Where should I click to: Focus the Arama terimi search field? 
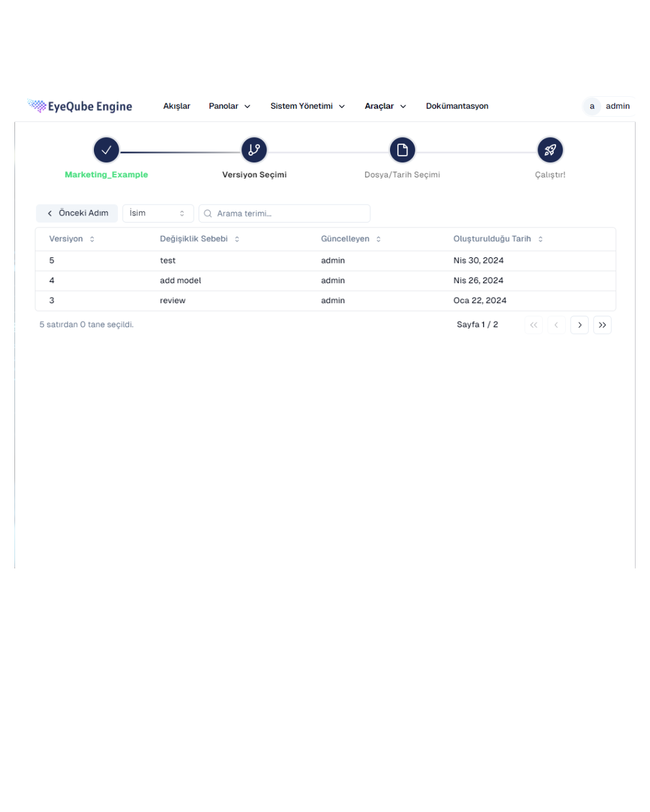click(x=289, y=214)
